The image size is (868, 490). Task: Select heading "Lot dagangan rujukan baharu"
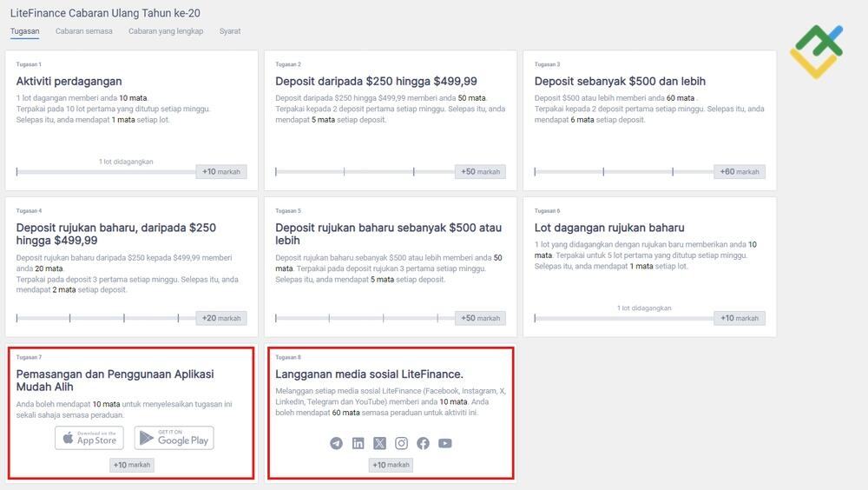[x=609, y=228]
